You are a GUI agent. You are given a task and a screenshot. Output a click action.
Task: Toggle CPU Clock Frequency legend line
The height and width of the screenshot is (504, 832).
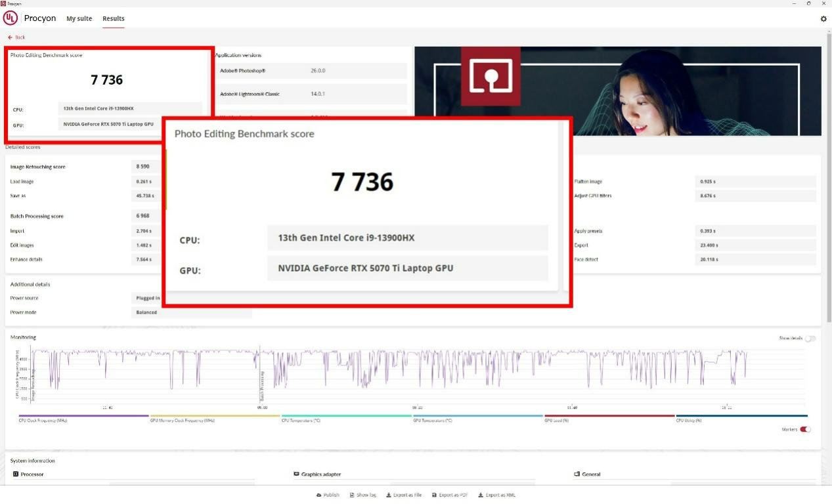[43, 420]
